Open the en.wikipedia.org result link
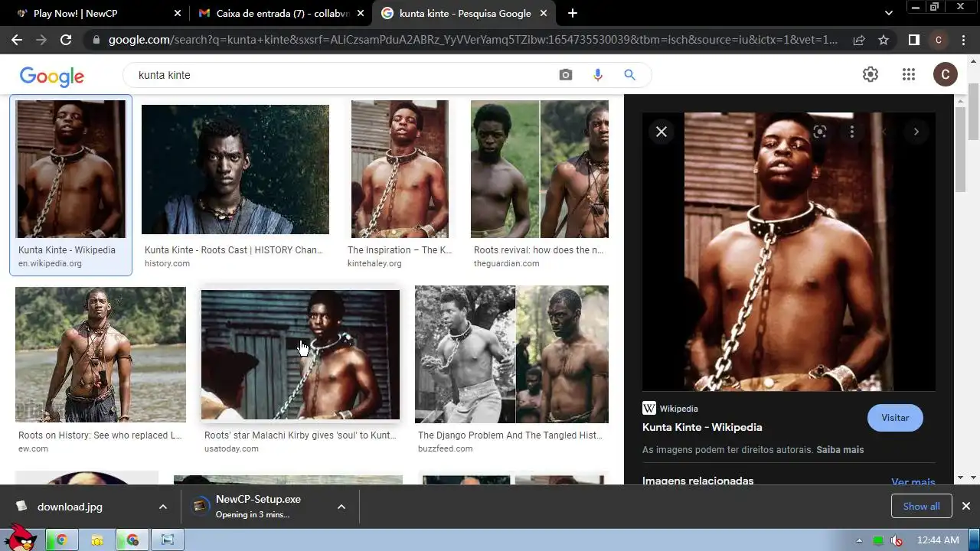This screenshot has width=980, height=551. coord(50,263)
